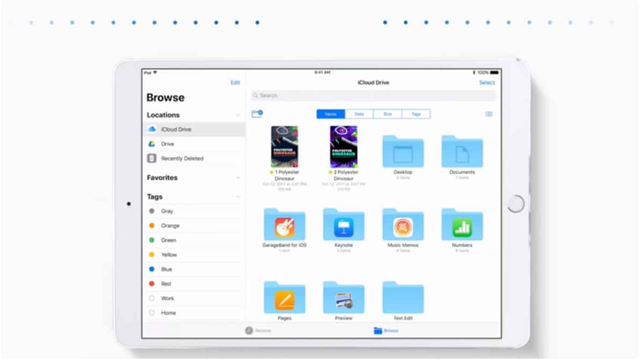This screenshot has width=644, height=362.
Task: Switch to list view
Action: pyautogui.click(x=488, y=114)
